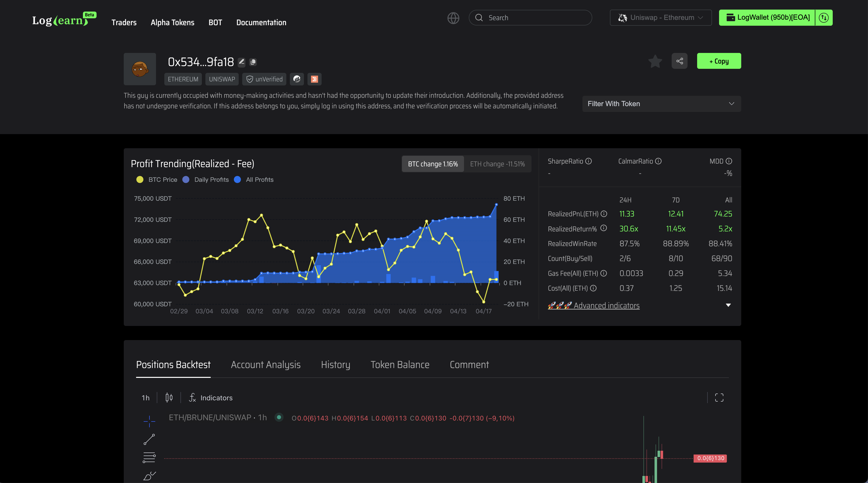Click the + Copy button
The height and width of the screenshot is (483, 868).
(x=719, y=61)
